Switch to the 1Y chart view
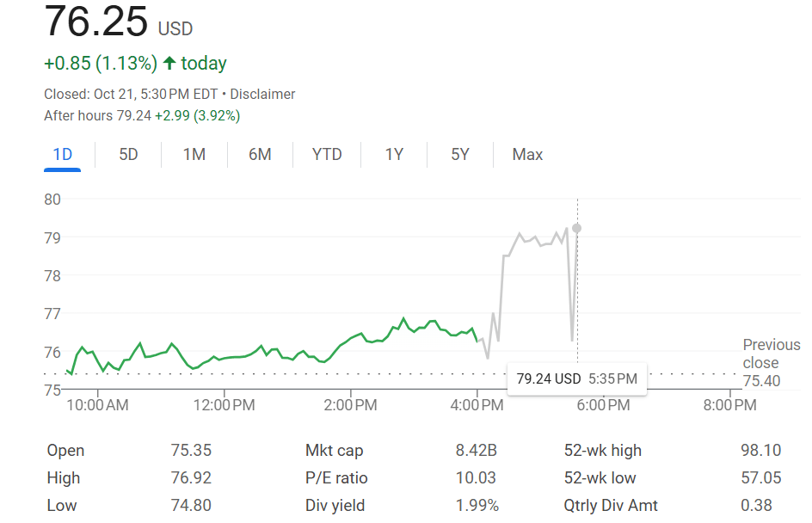Viewport: 812px width, 523px height. tap(394, 155)
